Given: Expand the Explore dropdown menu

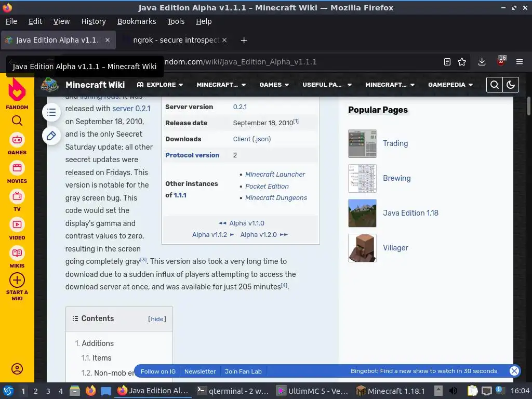Looking at the screenshot, I should pyautogui.click(x=160, y=85).
